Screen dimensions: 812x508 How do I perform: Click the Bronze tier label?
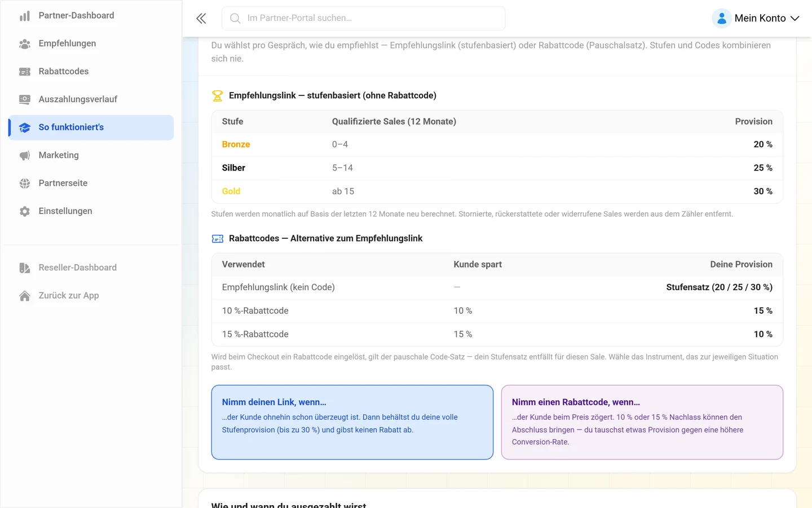pos(236,144)
